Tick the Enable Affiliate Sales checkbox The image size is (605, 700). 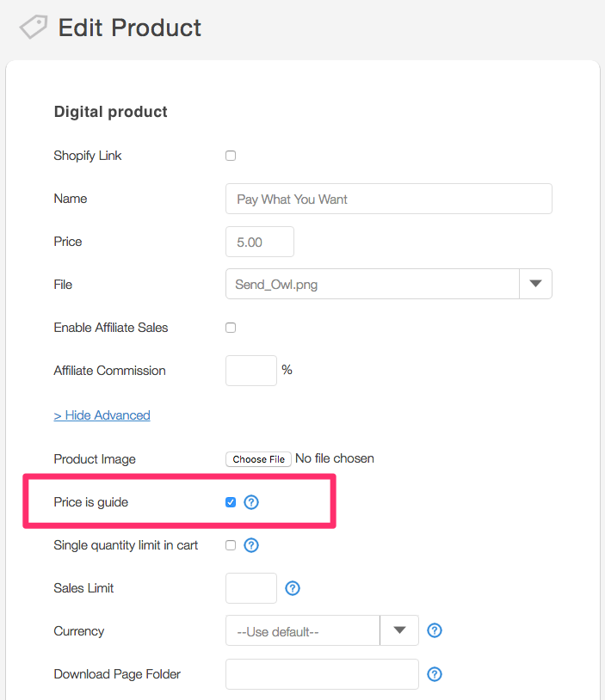coord(231,328)
